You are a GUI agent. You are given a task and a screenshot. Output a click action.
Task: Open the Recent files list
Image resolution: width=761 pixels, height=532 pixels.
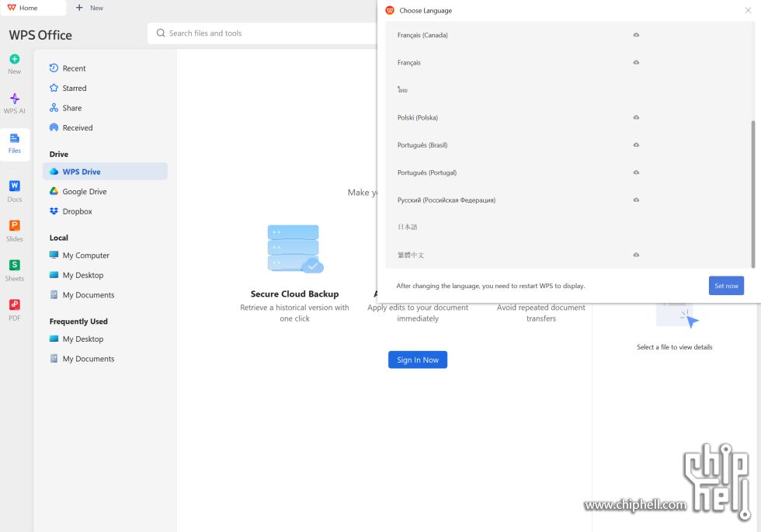point(68,68)
